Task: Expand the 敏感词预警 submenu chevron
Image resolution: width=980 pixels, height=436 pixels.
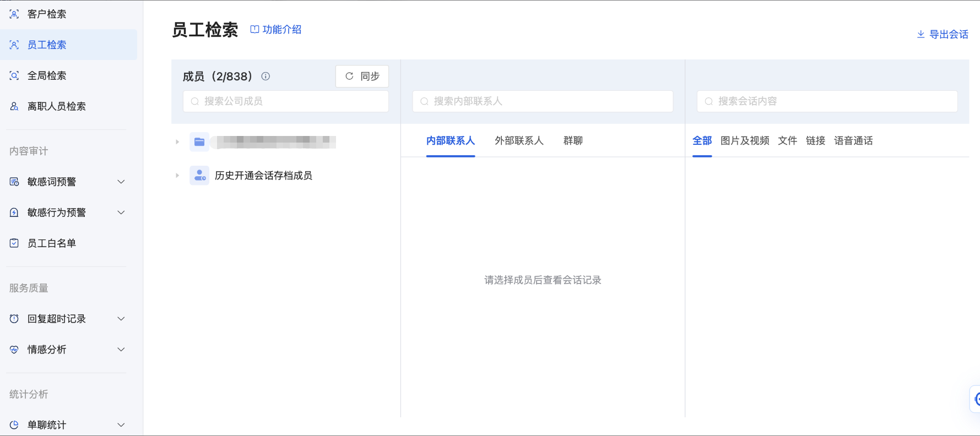Action: tap(121, 182)
